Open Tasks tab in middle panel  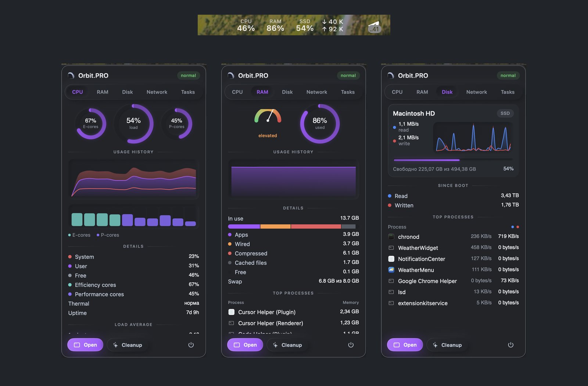[348, 92]
